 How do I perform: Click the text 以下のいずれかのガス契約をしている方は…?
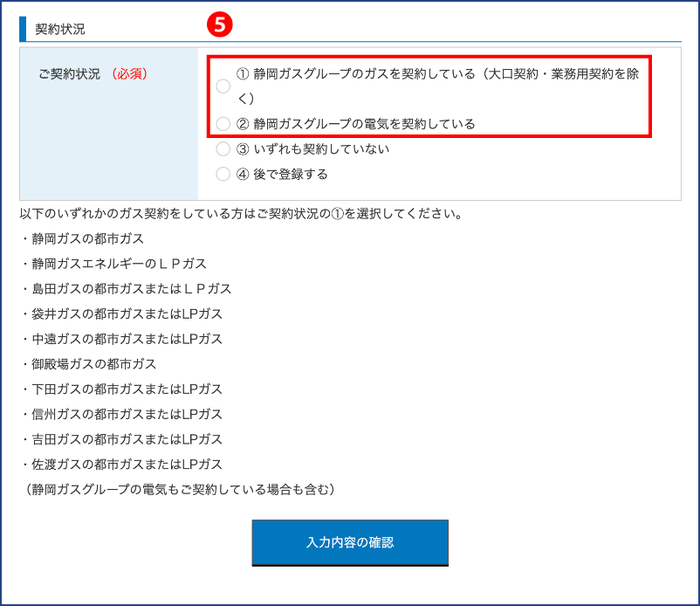click(x=241, y=213)
